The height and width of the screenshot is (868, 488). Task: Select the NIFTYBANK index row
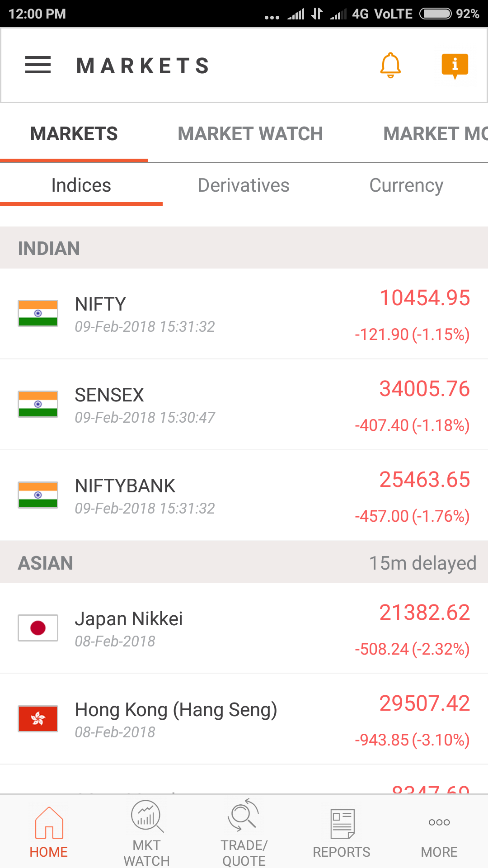pyautogui.click(x=244, y=495)
